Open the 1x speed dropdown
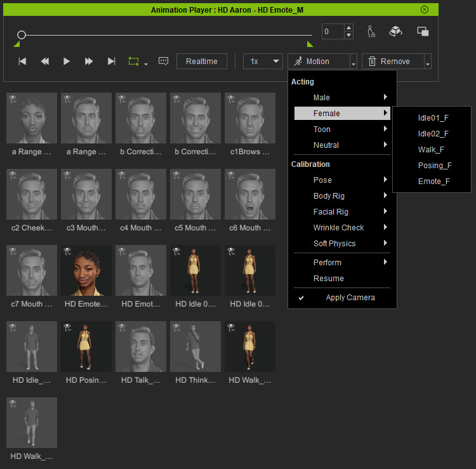 point(263,62)
